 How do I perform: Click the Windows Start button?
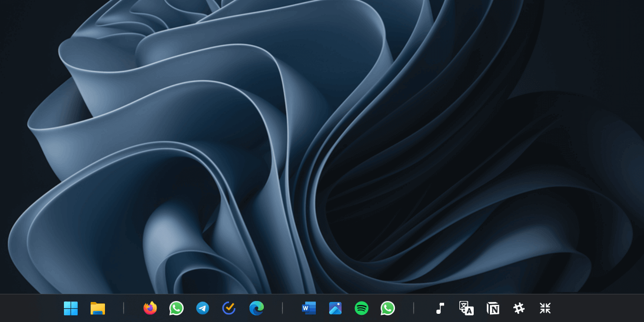pos(71,308)
